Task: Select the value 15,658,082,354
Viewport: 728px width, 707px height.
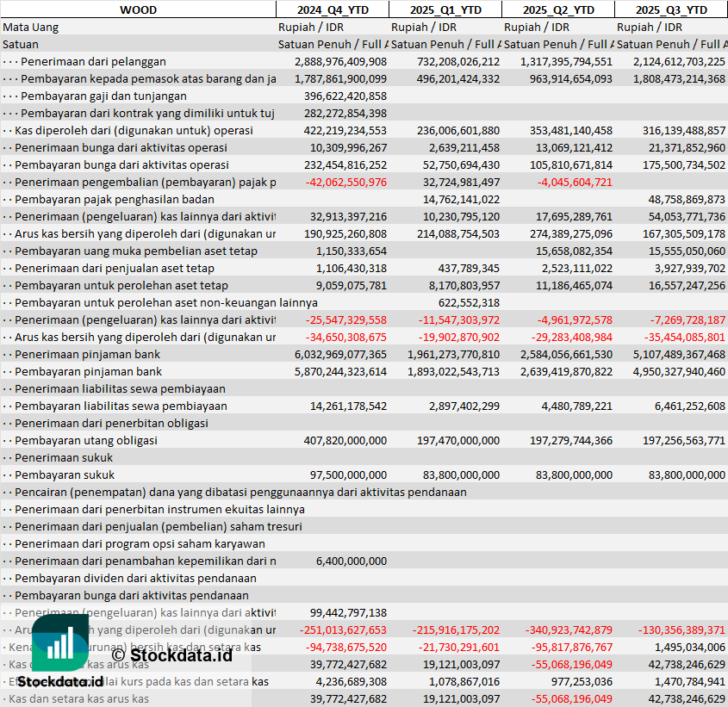Action: (574, 251)
